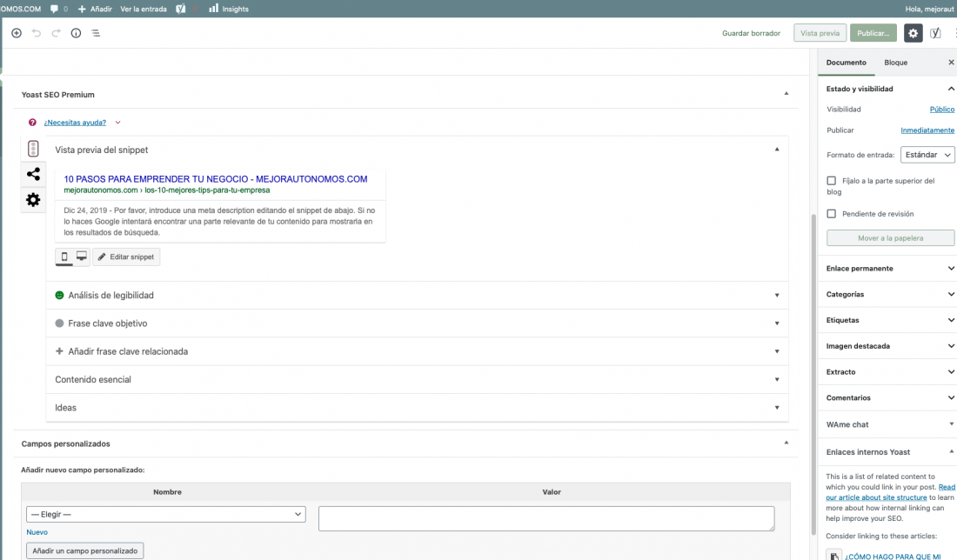The height and width of the screenshot is (560, 957).
Task: Collapse the Yoast SEO Premium metabox
Action: (786, 94)
